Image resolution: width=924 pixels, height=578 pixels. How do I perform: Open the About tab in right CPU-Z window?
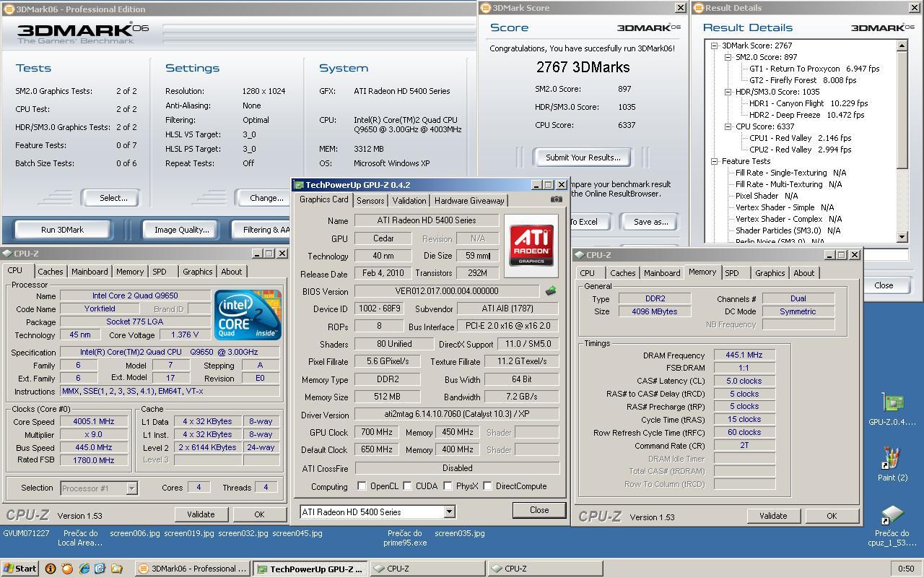point(803,273)
